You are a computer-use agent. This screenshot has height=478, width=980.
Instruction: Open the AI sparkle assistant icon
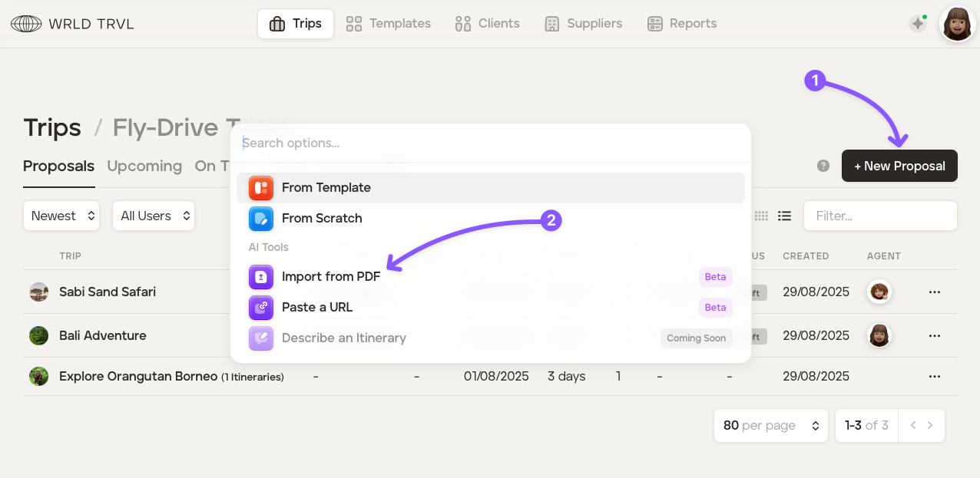pos(917,24)
